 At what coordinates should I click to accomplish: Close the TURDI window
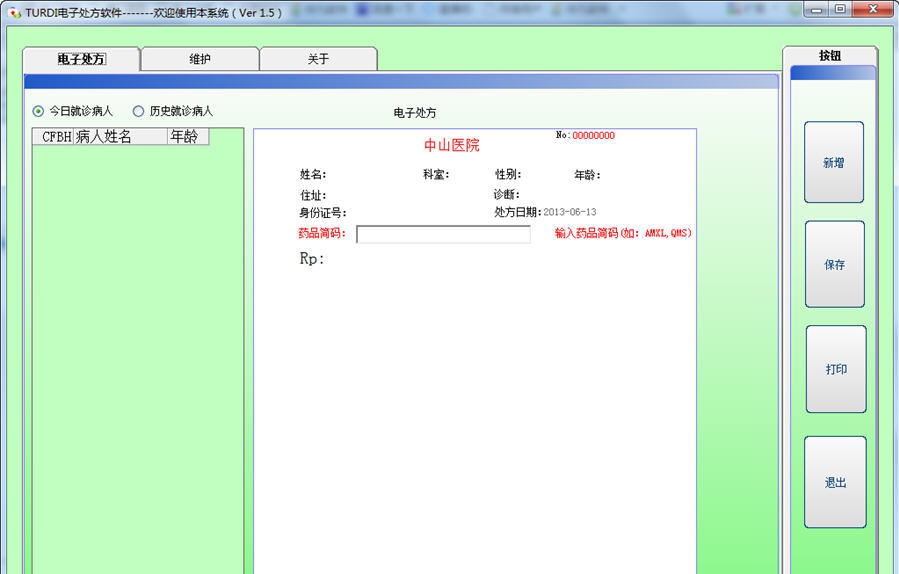coord(873,9)
